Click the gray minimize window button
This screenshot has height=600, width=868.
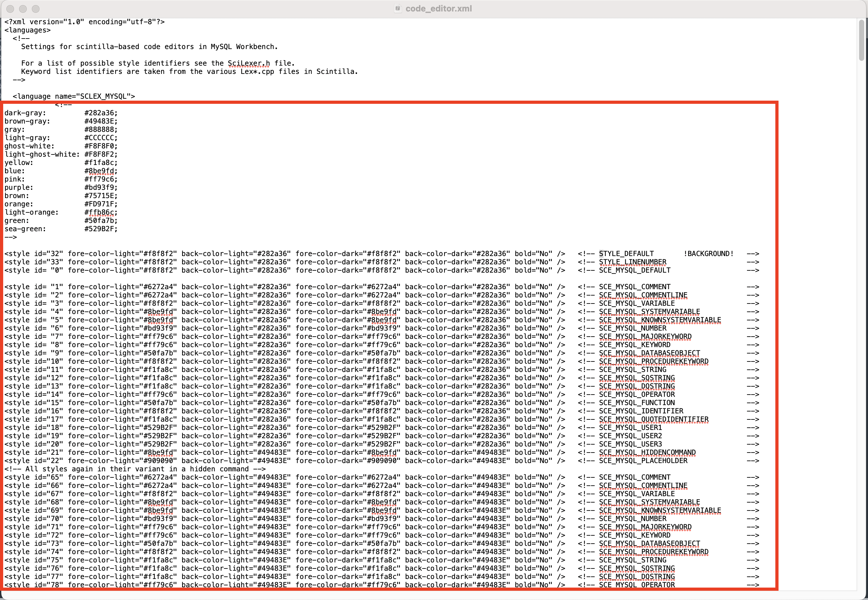(x=23, y=9)
